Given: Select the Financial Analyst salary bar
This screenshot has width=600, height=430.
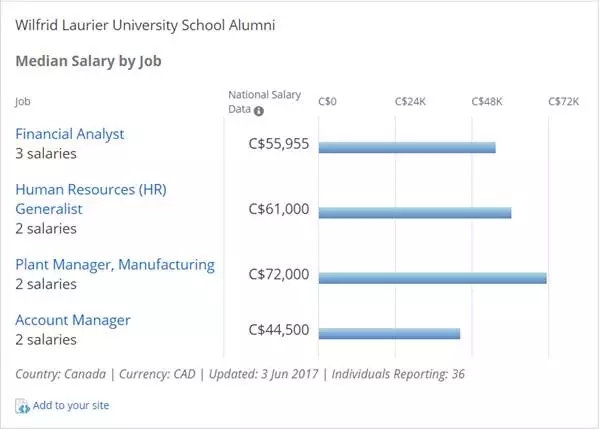Looking at the screenshot, I should (x=407, y=147).
